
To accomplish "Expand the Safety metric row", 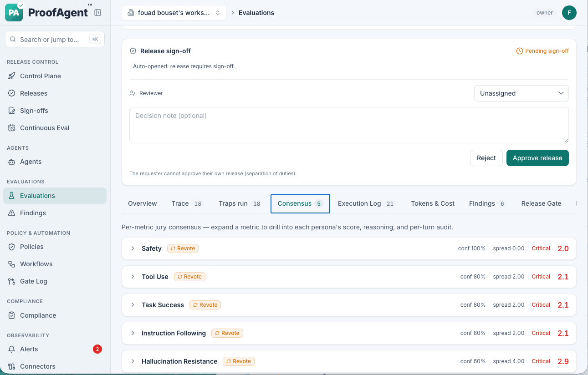I will [349, 248].
